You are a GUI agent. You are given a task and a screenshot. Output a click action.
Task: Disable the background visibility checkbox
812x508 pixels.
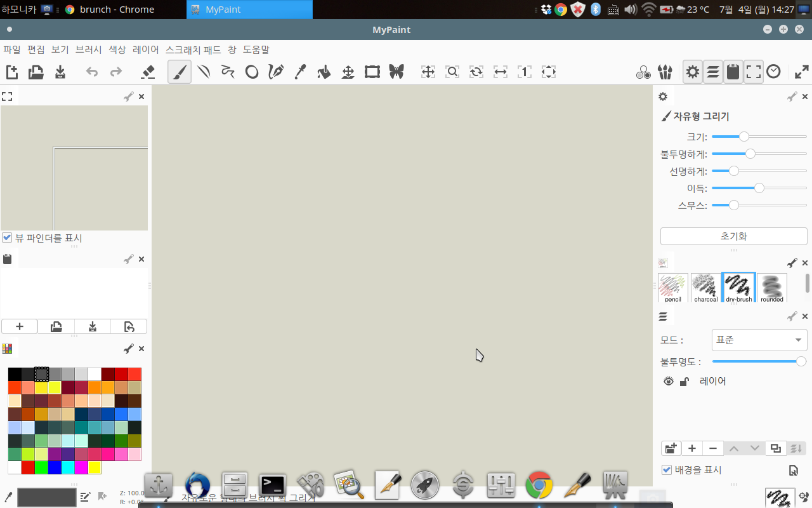(666, 470)
